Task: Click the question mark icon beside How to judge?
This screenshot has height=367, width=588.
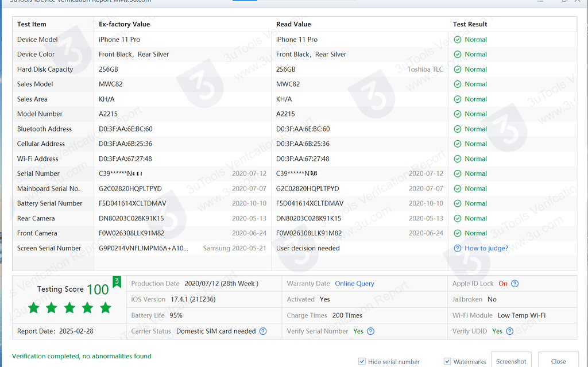Action: 458,249
